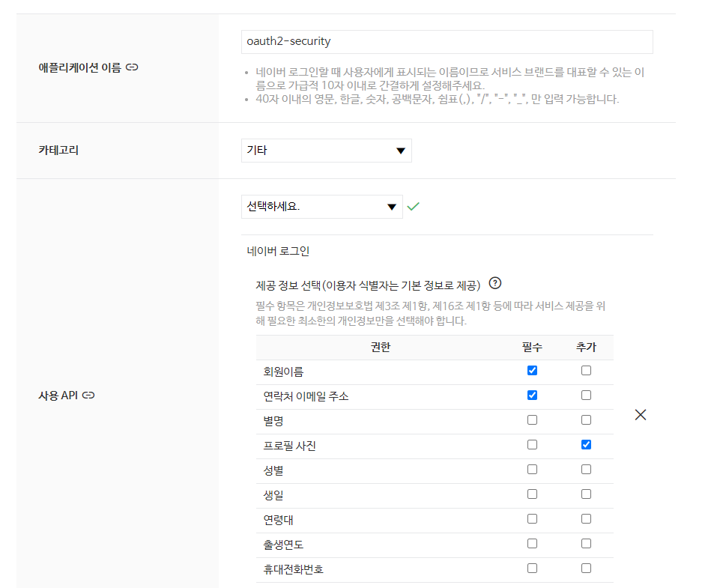Click the 연락처 이메일 주소 row label

tap(306, 396)
